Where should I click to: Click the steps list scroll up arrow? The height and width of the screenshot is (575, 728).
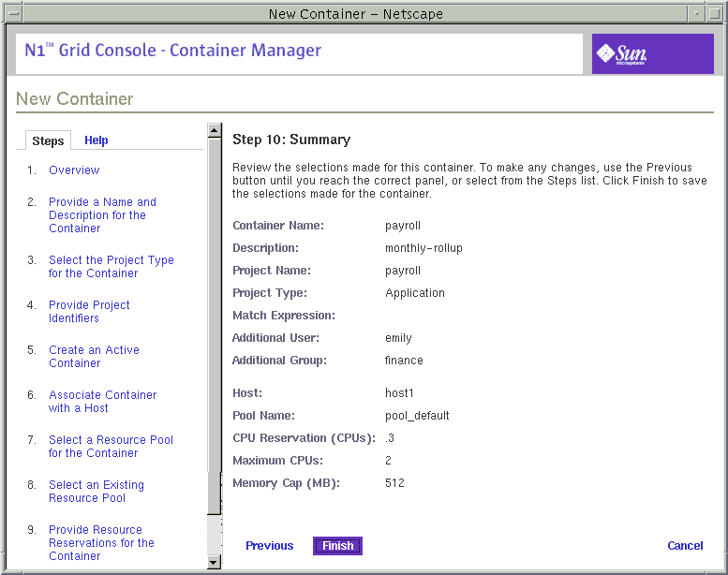click(x=214, y=130)
